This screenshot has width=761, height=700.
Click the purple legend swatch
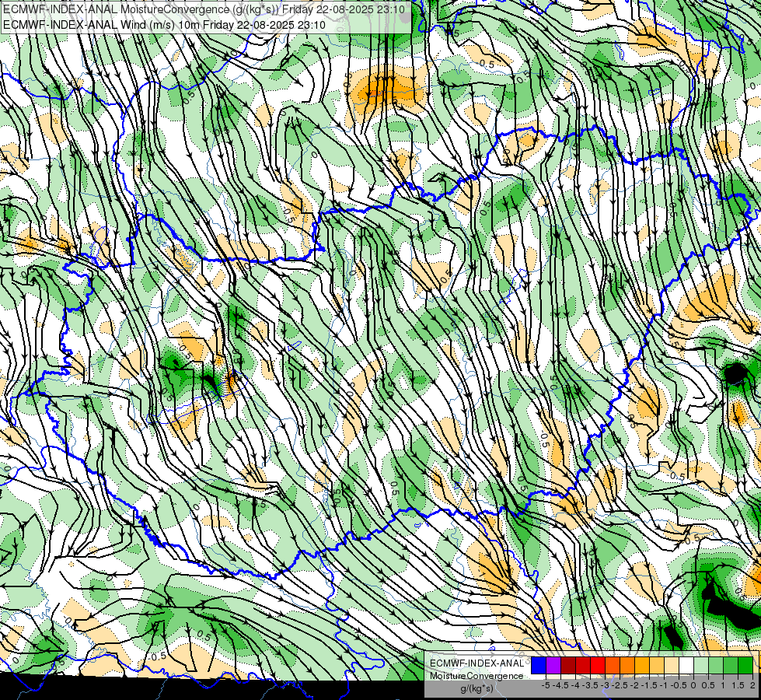[553, 666]
